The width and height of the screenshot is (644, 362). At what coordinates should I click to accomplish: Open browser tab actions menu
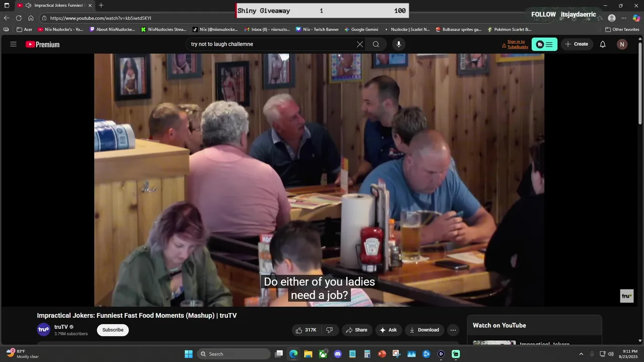(7, 6)
